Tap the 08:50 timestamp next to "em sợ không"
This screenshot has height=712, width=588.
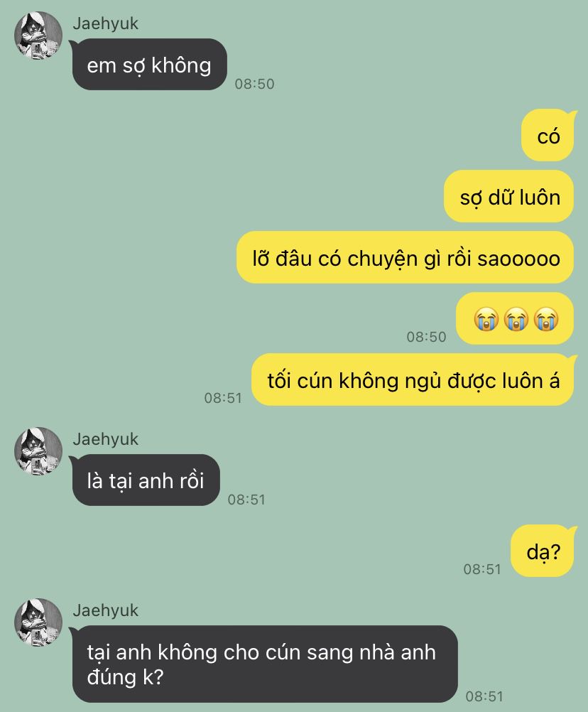pyautogui.click(x=254, y=84)
